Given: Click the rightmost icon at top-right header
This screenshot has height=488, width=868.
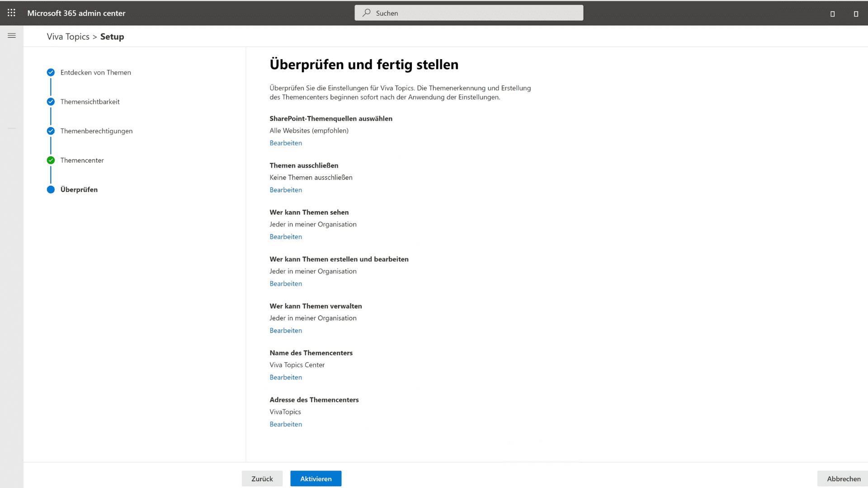Looking at the screenshot, I should (856, 14).
